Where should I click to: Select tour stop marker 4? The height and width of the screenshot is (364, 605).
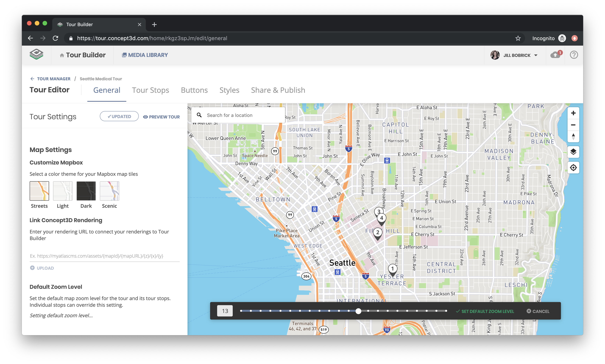[381, 220]
